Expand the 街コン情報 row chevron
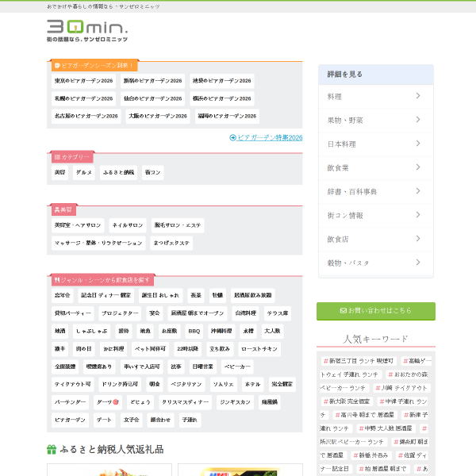Viewport: 476px width, 476px height. 418,215
